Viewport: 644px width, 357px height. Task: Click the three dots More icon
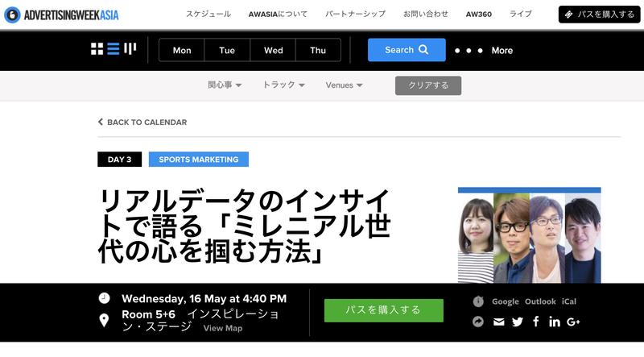469,51
